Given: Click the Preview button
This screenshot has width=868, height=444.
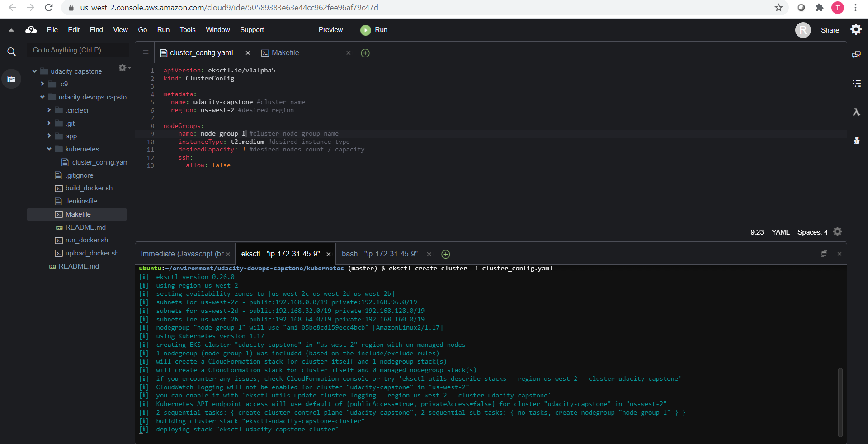Looking at the screenshot, I should coord(330,30).
